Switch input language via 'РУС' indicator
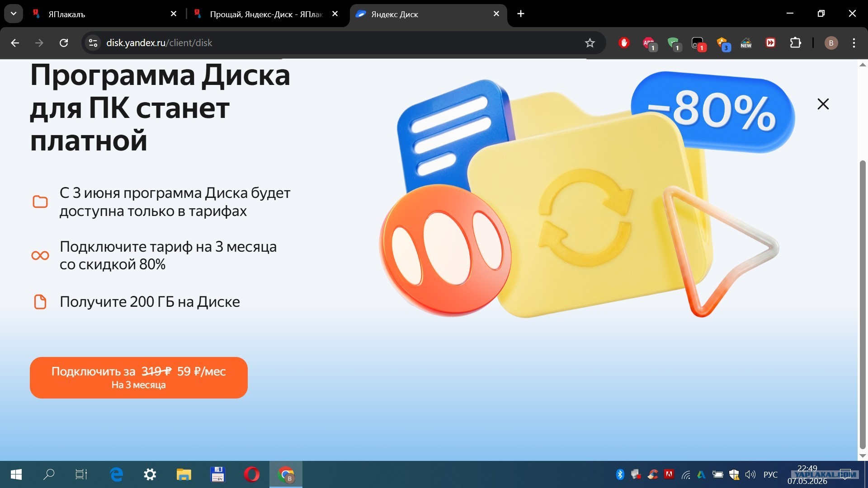This screenshot has width=868, height=488. point(770,474)
